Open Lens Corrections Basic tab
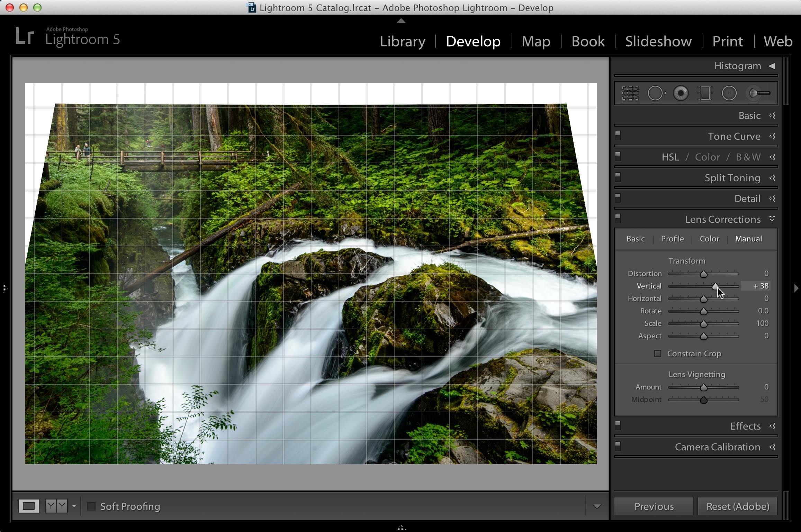Image resolution: width=801 pixels, height=532 pixels. (636, 239)
